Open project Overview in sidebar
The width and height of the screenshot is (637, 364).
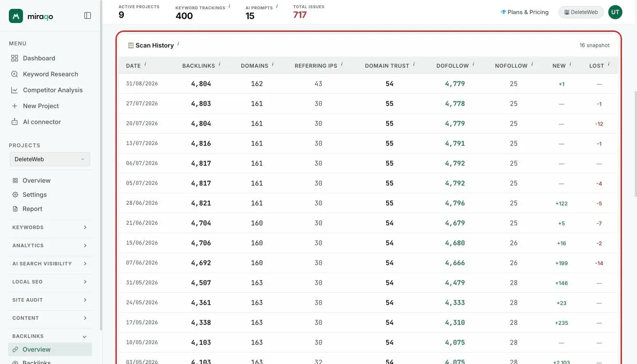[36, 180]
